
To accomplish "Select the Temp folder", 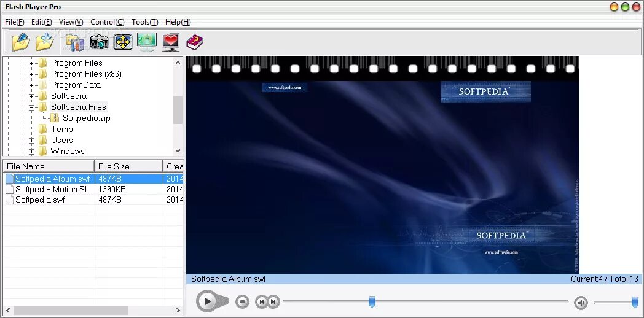I will tap(61, 130).
